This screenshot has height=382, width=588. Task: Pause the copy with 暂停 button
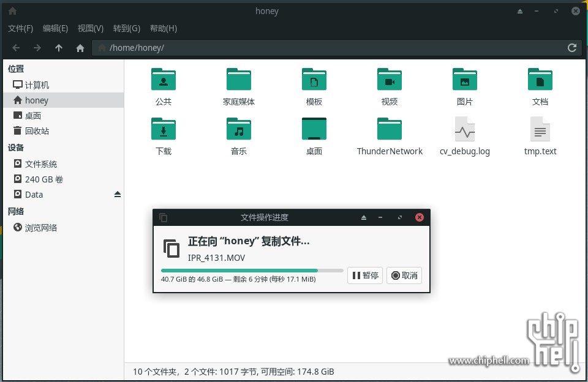coord(365,275)
